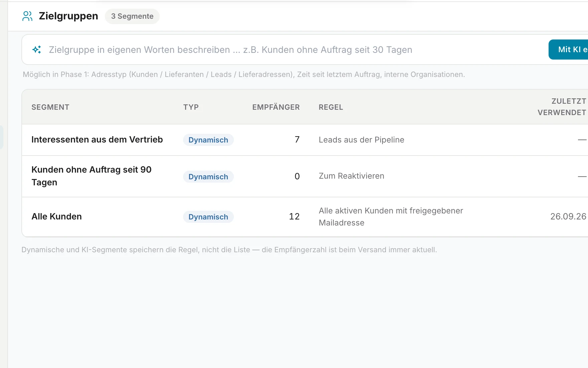Click the TYP column header
Image resolution: width=588 pixels, height=368 pixels.
click(x=191, y=107)
